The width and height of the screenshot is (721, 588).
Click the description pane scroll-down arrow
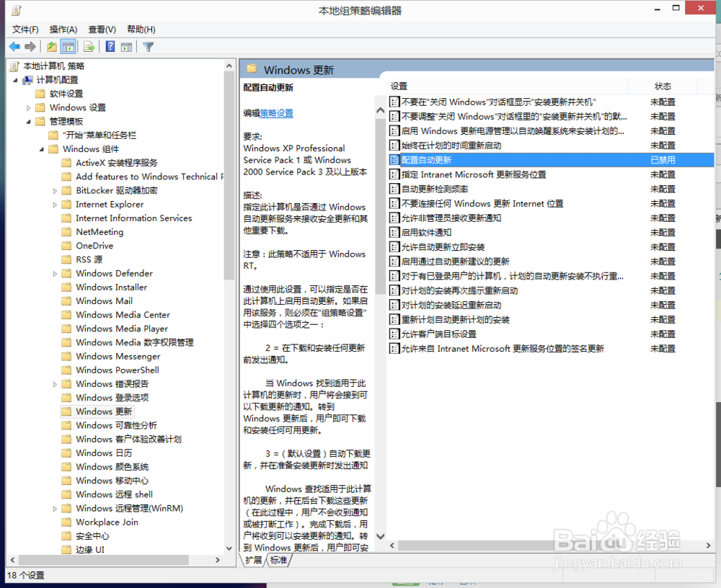pyautogui.click(x=380, y=536)
